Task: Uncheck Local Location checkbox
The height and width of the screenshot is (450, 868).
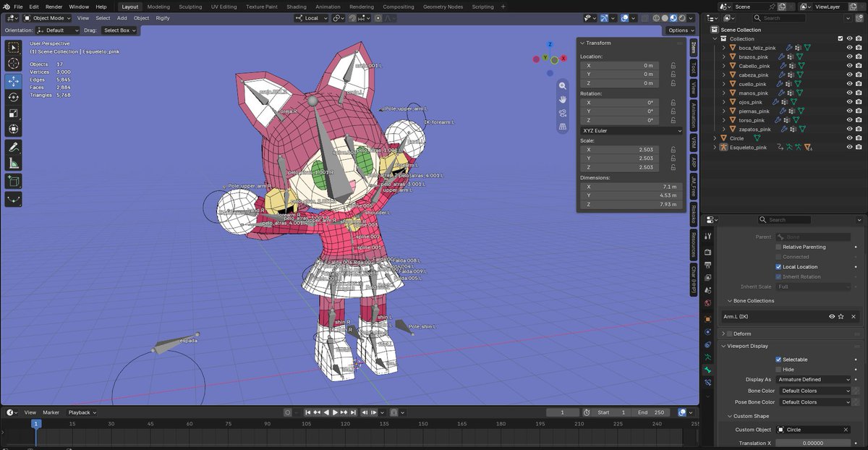Action: tap(778, 267)
